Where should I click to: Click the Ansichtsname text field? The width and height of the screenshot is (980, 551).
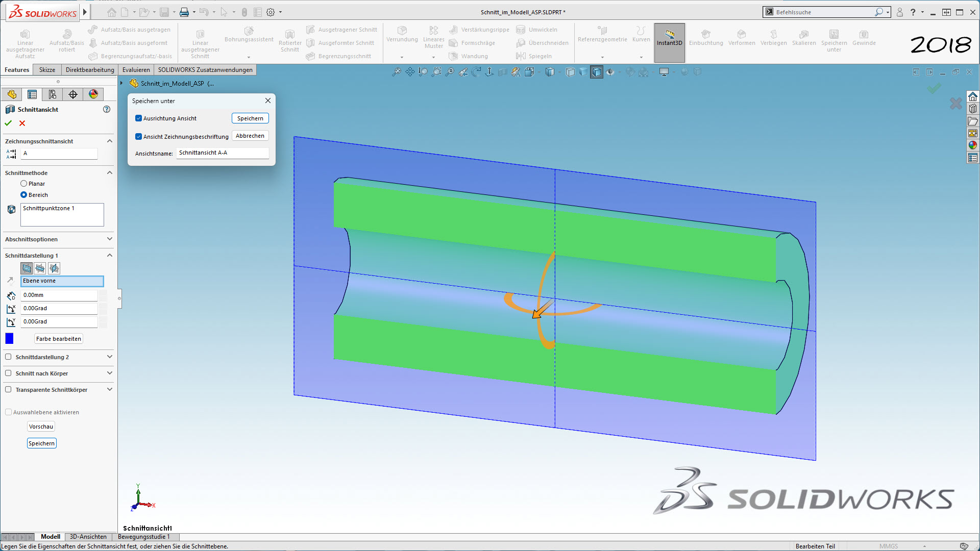[222, 153]
